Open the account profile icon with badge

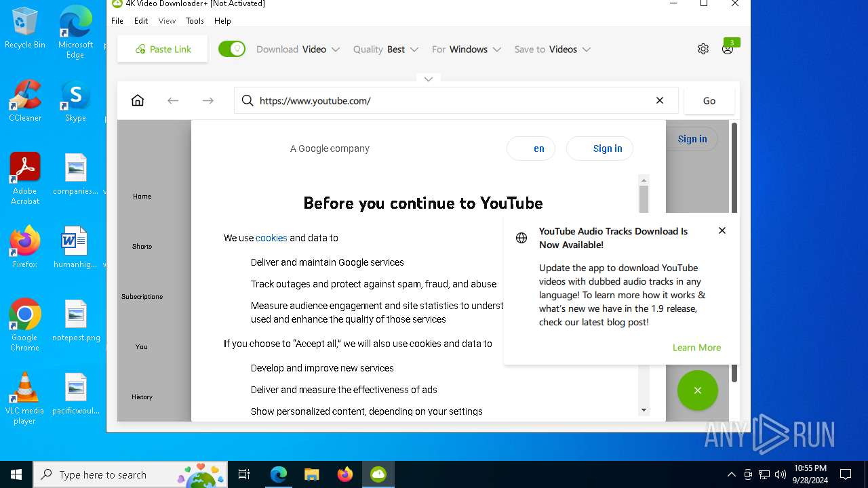728,48
